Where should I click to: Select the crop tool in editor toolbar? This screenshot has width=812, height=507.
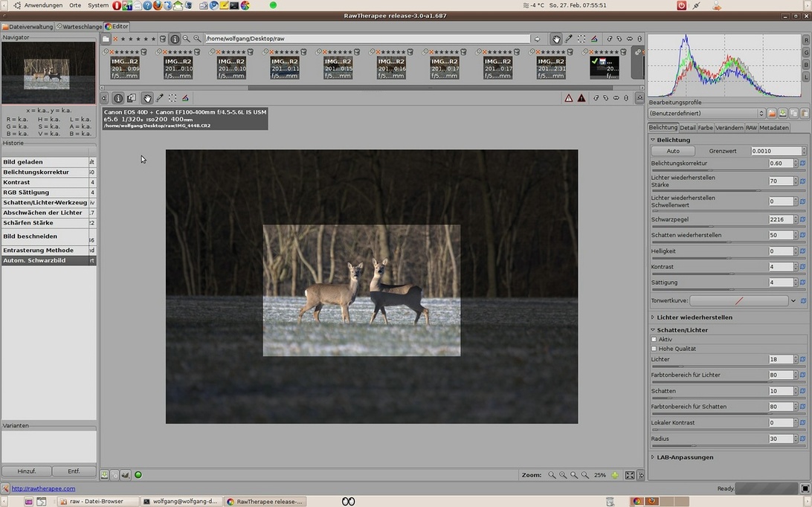pos(173,98)
